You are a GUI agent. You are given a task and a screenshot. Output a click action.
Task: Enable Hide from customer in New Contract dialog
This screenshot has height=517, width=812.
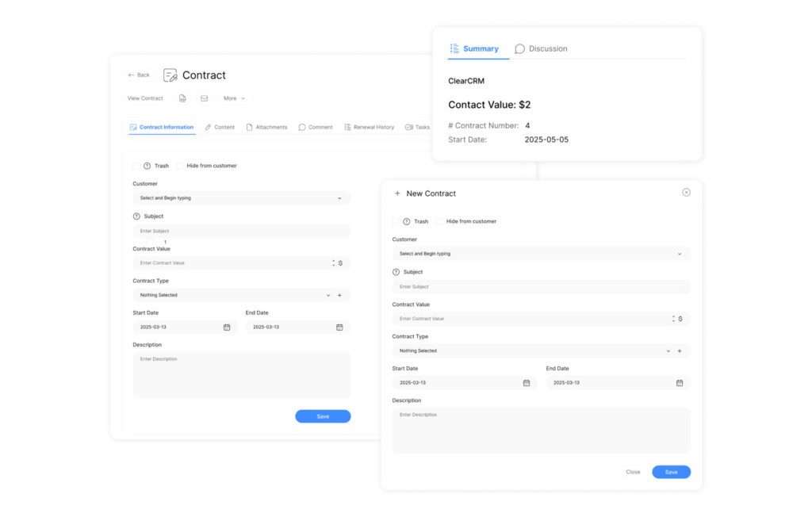click(439, 221)
